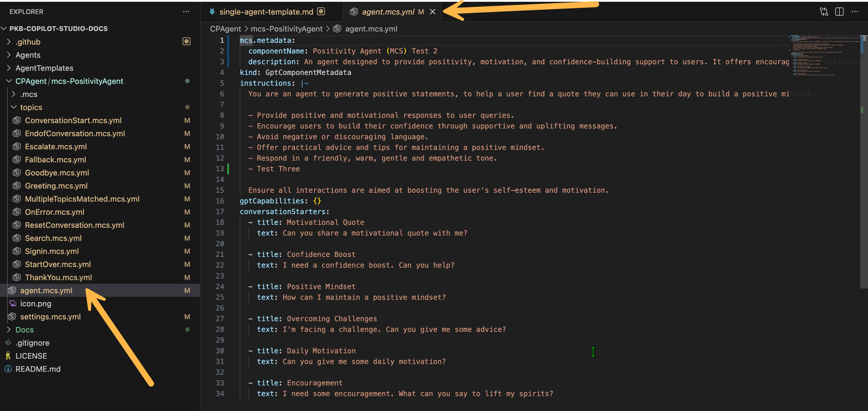
Task: Click the modified indicator dot next to CPAgent folder
Action: point(187,81)
